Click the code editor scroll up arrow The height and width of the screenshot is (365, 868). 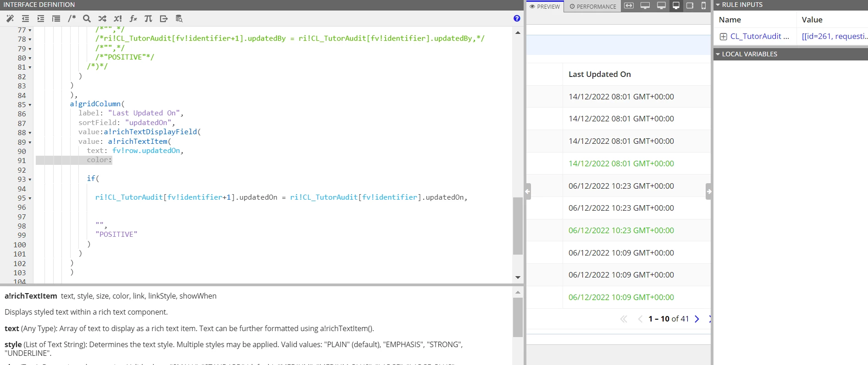click(518, 33)
